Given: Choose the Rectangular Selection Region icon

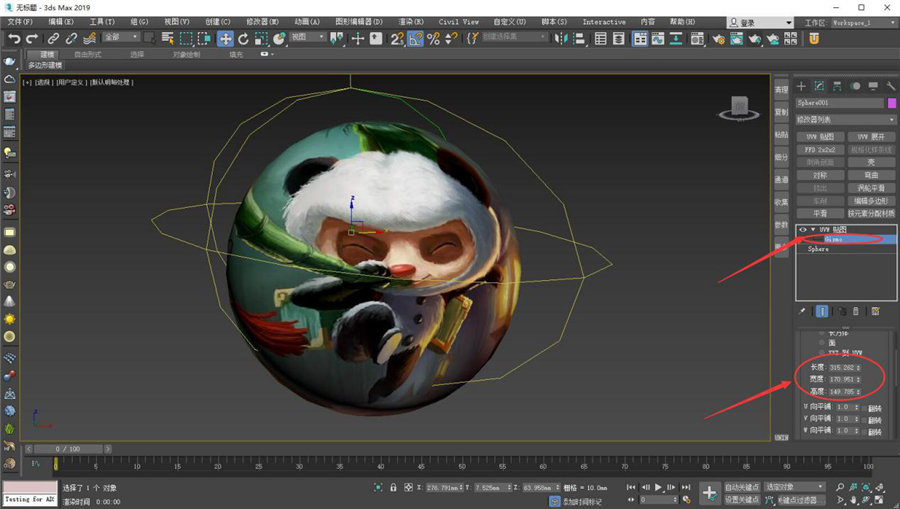Looking at the screenshot, I should (x=186, y=38).
